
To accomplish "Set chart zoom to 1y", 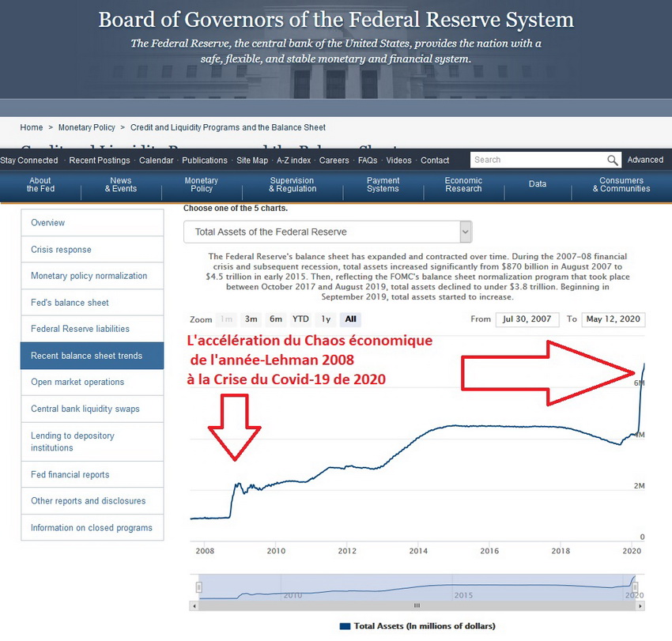I will point(326,319).
